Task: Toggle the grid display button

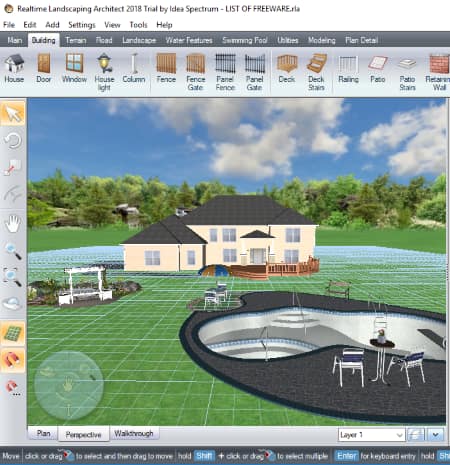Action: (13, 333)
